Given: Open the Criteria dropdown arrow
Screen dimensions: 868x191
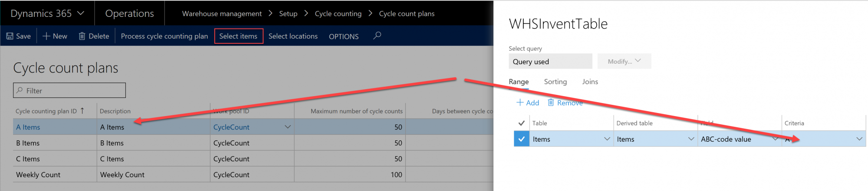Looking at the screenshot, I should (x=859, y=139).
